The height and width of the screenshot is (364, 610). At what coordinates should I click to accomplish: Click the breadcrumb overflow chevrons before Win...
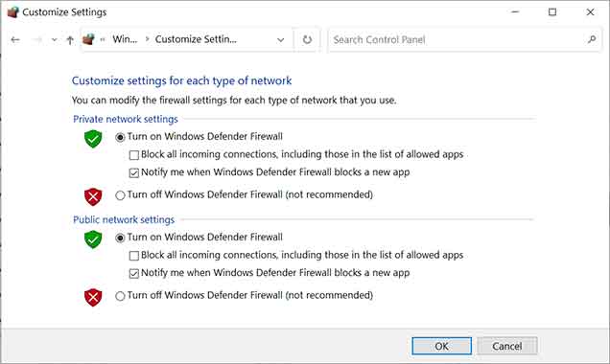click(103, 39)
